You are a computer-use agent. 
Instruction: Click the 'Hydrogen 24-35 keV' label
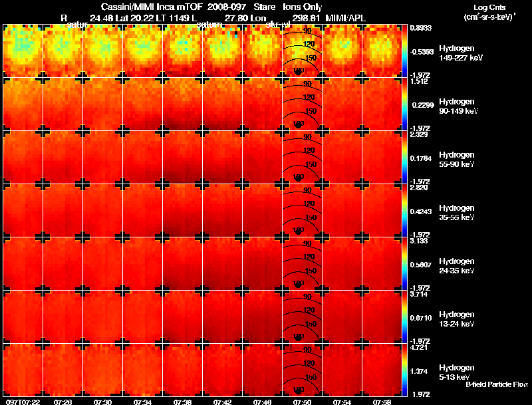click(x=457, y=265)
